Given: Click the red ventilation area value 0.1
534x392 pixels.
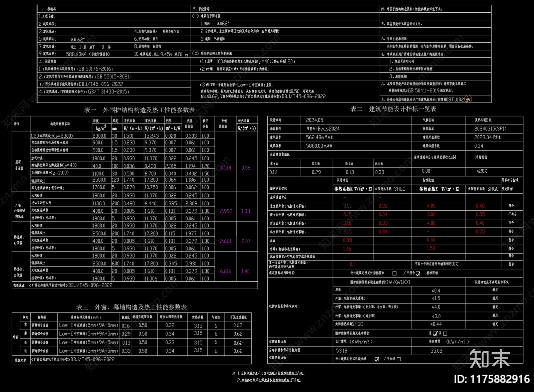Looking at the screenshot, I should coord(352,264).
